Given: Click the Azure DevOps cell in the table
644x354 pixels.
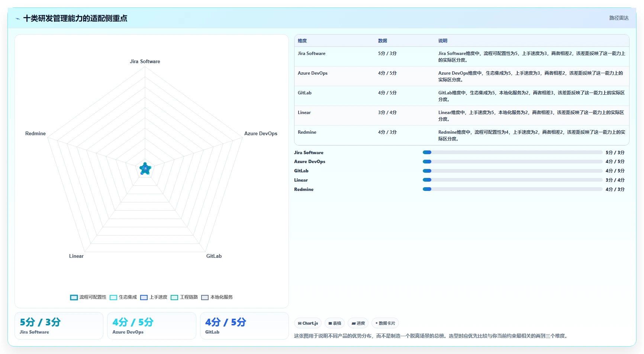Looking at the screenshot, I should click(313, 73).
